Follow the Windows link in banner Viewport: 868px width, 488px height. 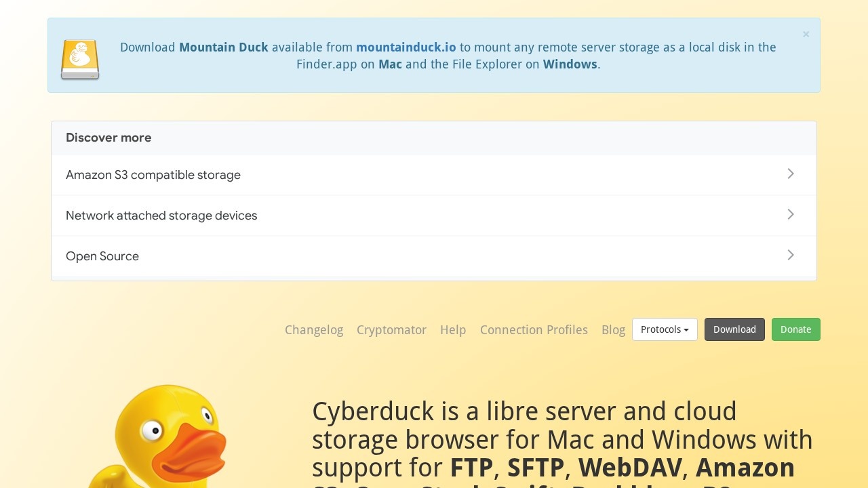[x=570, y=64]
